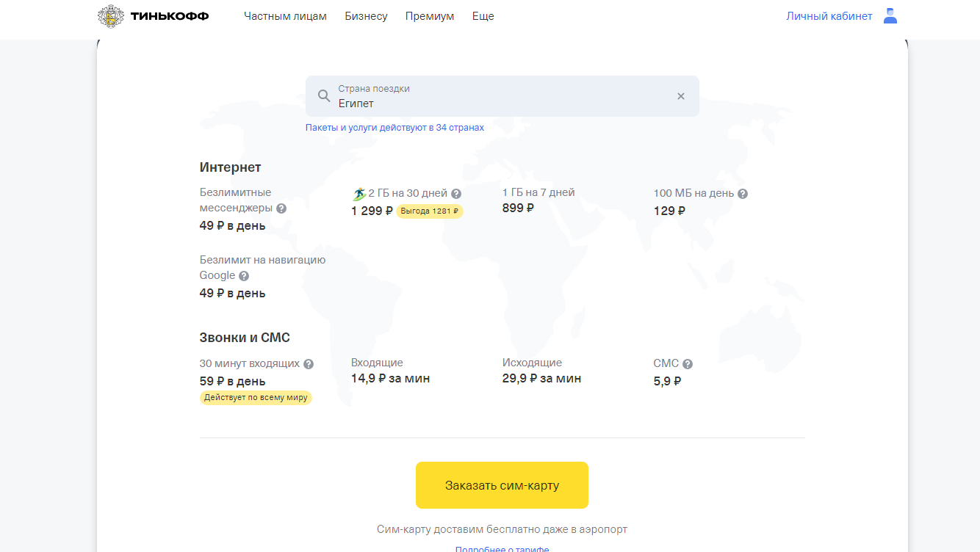The image size is (980, 552).
Task: Click the Tinkoff logo
Action: (153, 16)
